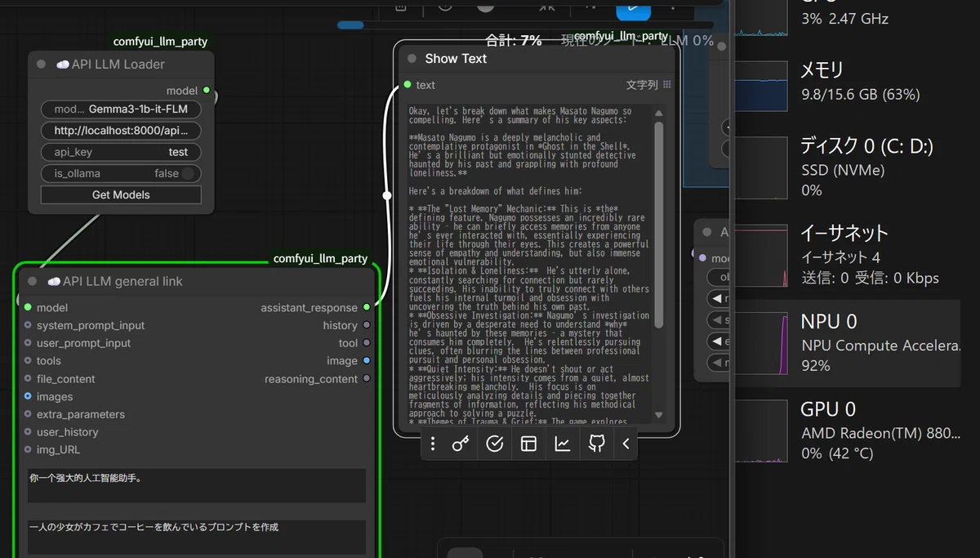Click the Chinese system prompt text box
Viewport: 980px width, 558px height.
(x=197, y=485)
